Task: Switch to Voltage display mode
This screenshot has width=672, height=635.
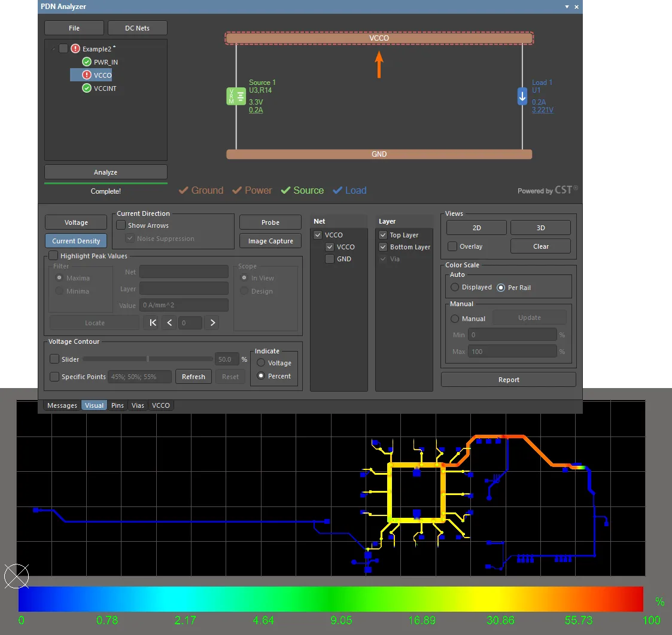Action: point(76,222)
